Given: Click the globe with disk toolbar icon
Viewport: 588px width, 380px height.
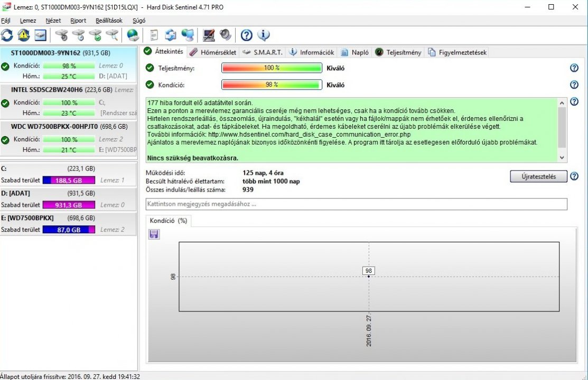Looking at the screenshot, I should (133, 35).
